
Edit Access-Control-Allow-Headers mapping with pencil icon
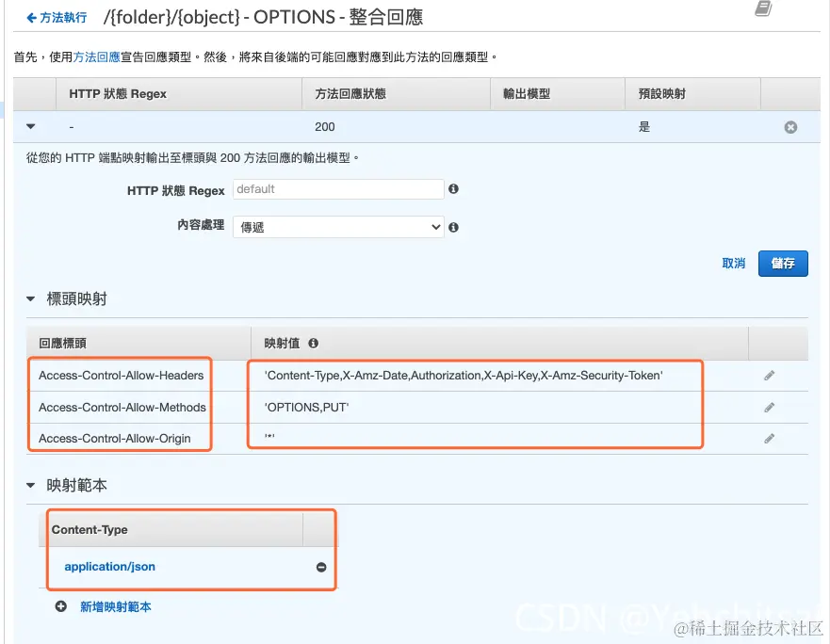pyautogui.click(x=769, y=375)
